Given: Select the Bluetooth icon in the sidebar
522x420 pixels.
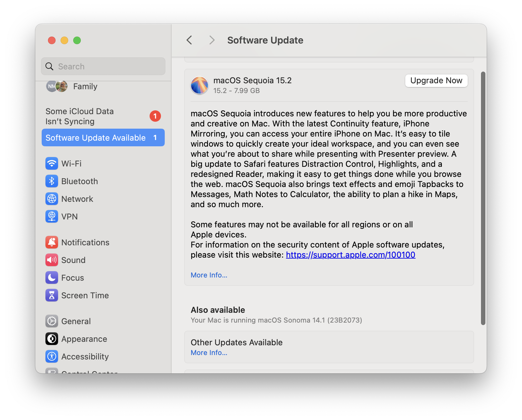Looking at the screenshot, I should click(52, 181).
